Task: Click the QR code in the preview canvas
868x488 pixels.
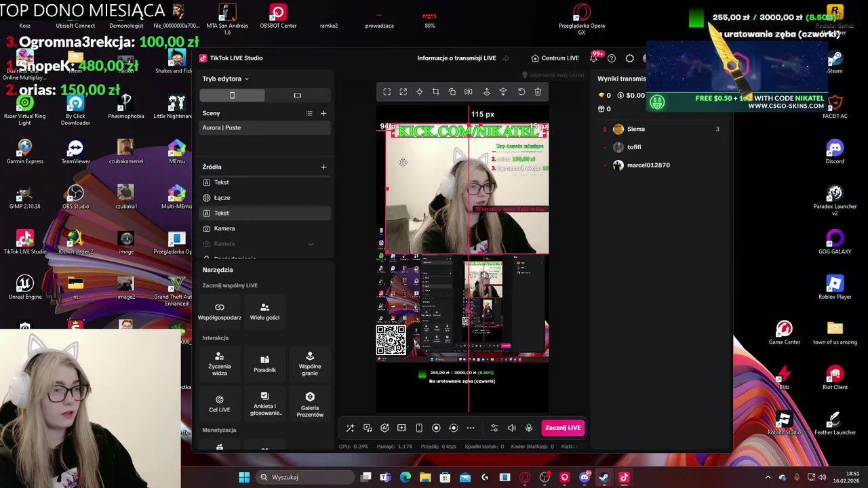Action: tap(391, 340)
